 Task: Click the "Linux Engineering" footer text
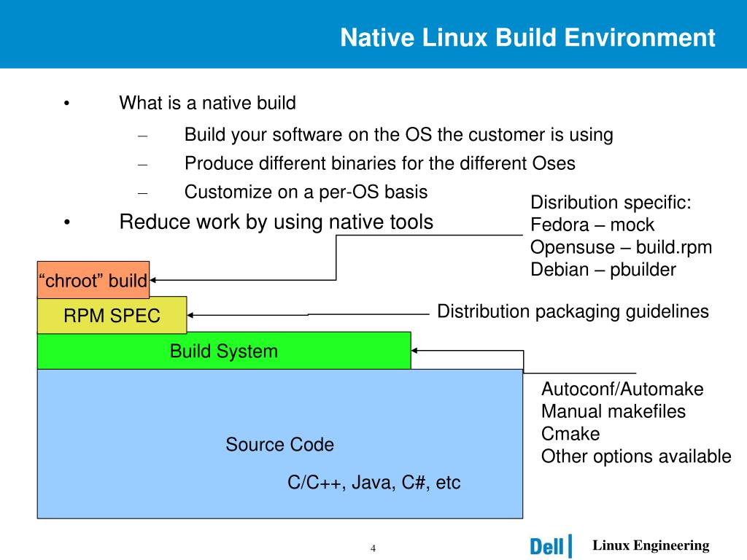[x=650, y=545]
